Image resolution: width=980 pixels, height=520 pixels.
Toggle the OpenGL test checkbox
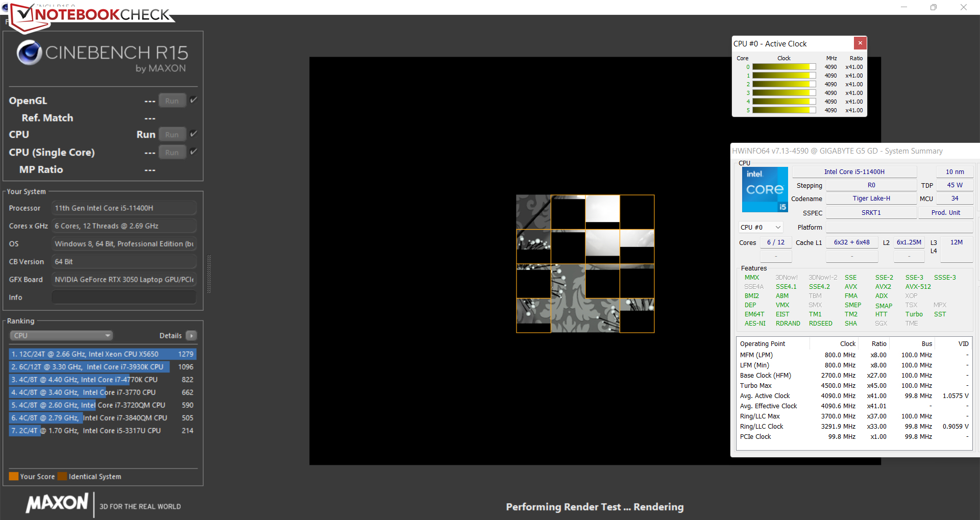(x=193, y=100)
